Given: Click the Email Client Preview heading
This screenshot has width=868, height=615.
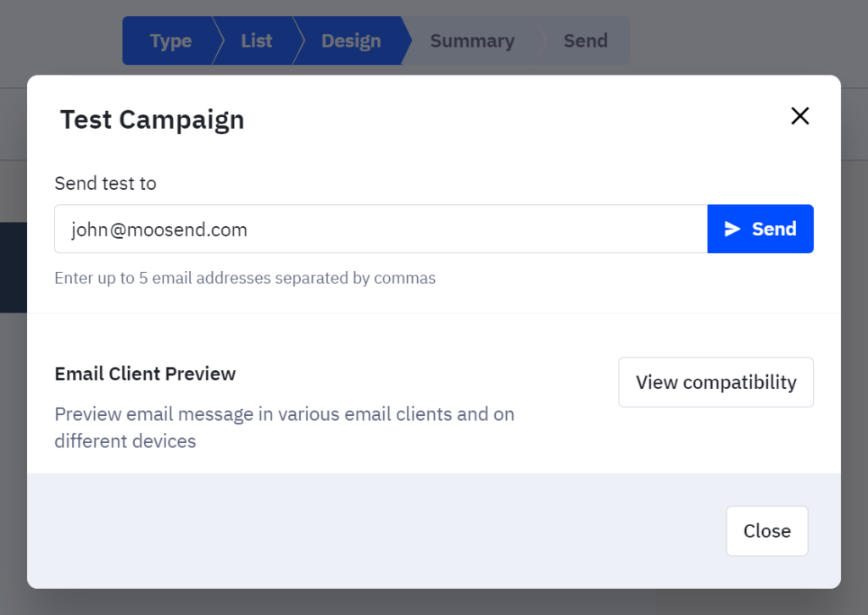Looking at the screenshot, I should (145, 374).
